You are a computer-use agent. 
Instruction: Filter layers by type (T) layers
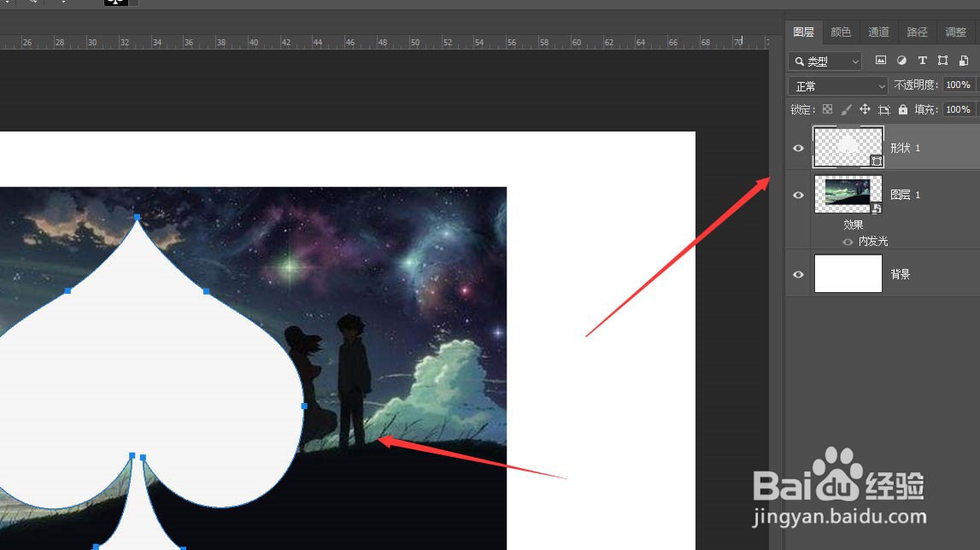pyautogui.click(x=923, y=60)
